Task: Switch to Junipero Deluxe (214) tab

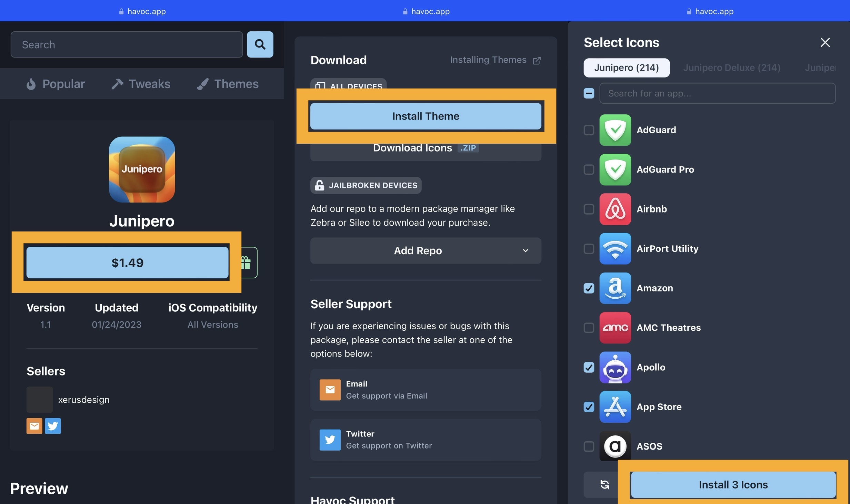Action: tap(732, 68)
